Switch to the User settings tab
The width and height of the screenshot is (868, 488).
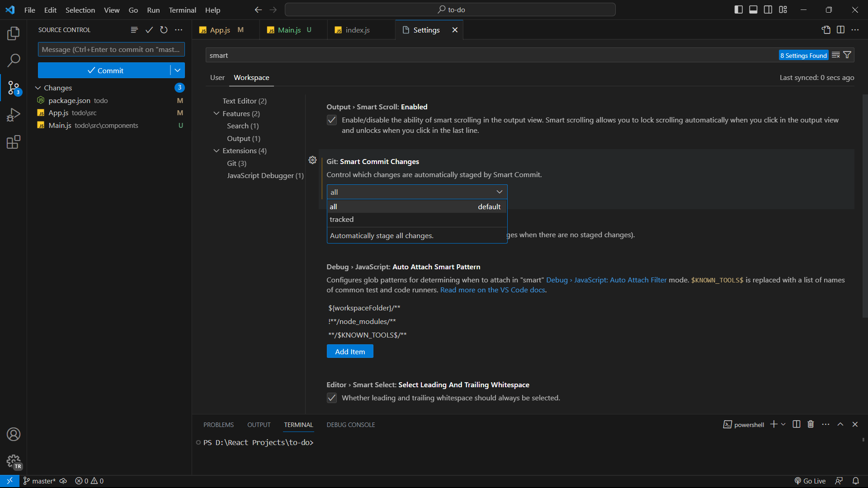[x=217, y=77]
